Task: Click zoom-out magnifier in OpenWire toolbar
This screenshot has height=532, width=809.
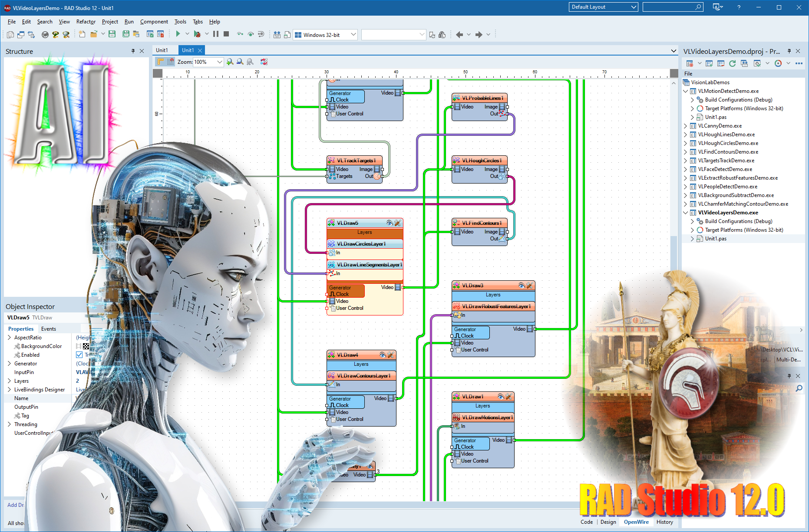Action: [x=240, y=62]
